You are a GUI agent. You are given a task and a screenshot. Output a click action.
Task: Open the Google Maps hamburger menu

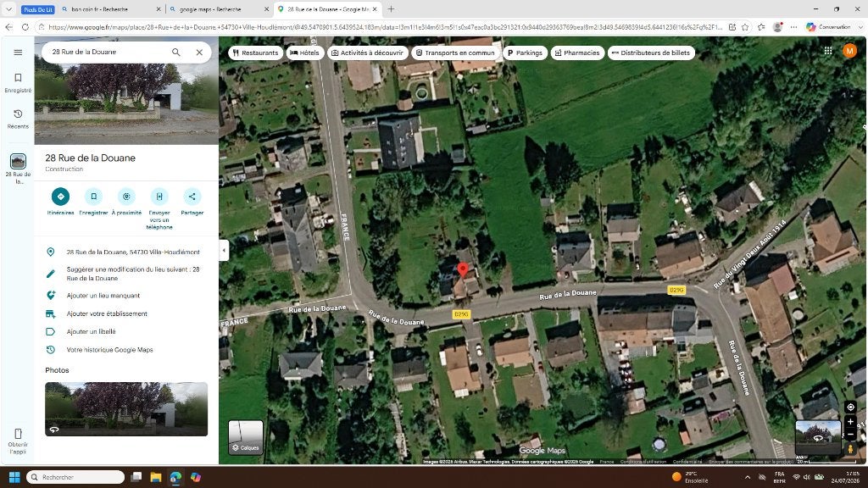click(18, 53)
